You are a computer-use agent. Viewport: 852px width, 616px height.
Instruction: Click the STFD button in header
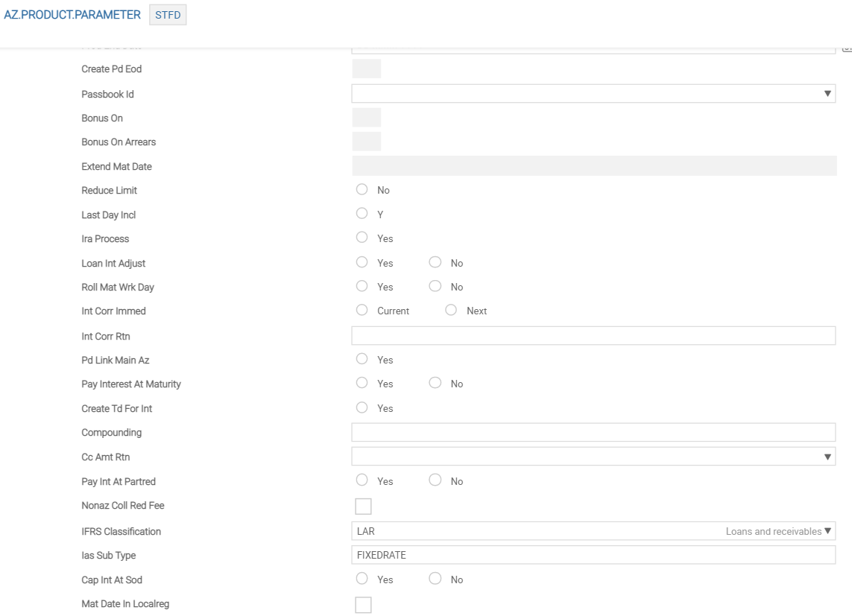click(168, 15)
